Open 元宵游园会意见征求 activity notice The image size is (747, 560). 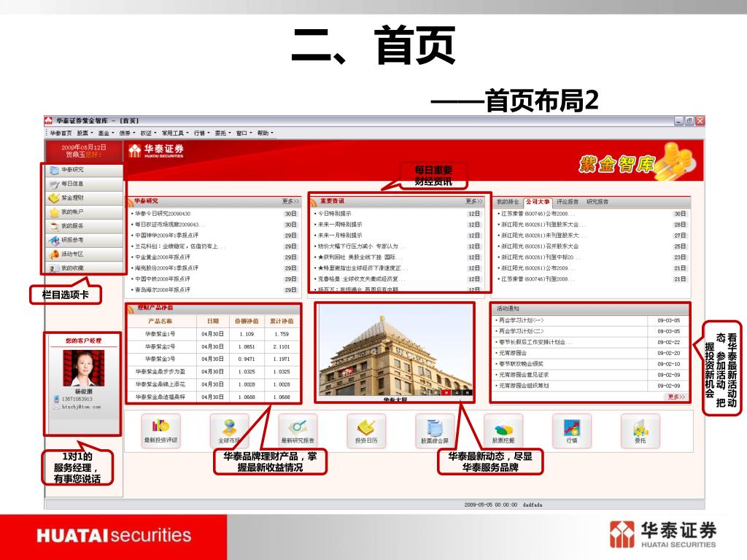click(x=523, y=376)
